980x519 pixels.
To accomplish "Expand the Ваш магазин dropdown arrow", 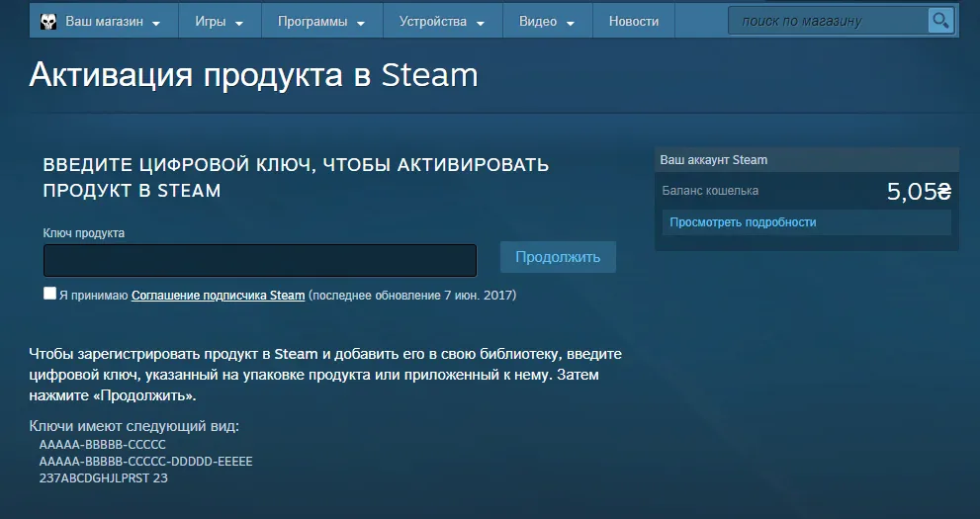I will tap(156, 23).
